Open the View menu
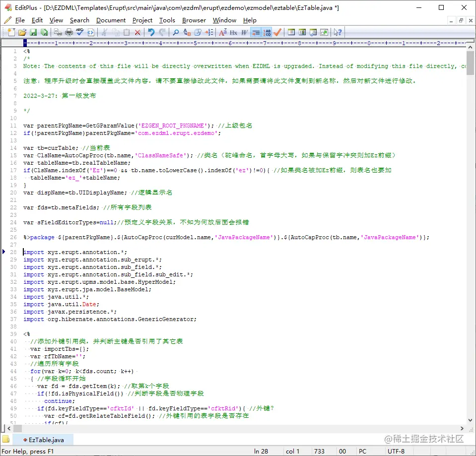The width and height of the screenshot is (476, 456). (56, 20)
